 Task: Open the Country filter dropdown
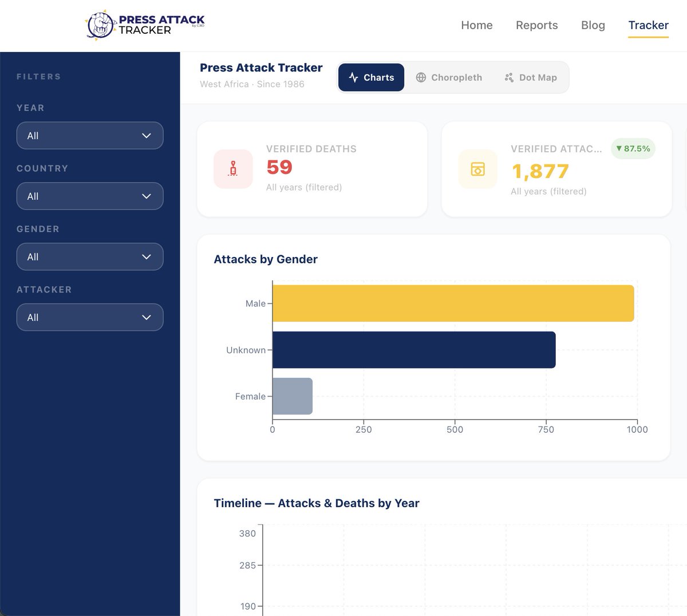point(90,196)
